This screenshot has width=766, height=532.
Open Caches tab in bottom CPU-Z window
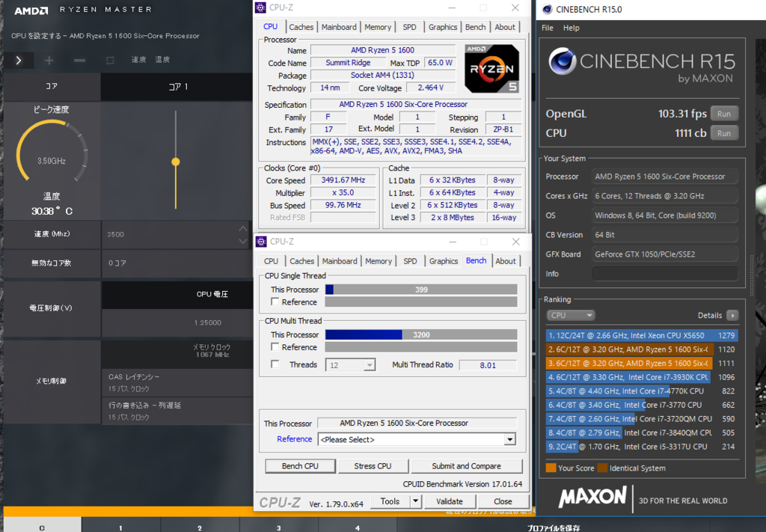pyautogui.click(x=302, y=261)
